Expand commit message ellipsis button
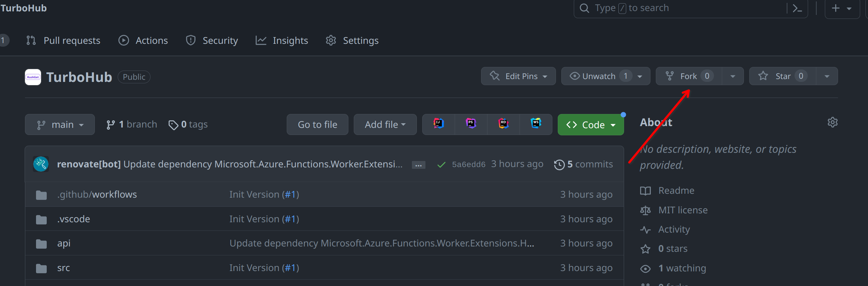The height and width of the screenshot is (286, 868). 418,165
